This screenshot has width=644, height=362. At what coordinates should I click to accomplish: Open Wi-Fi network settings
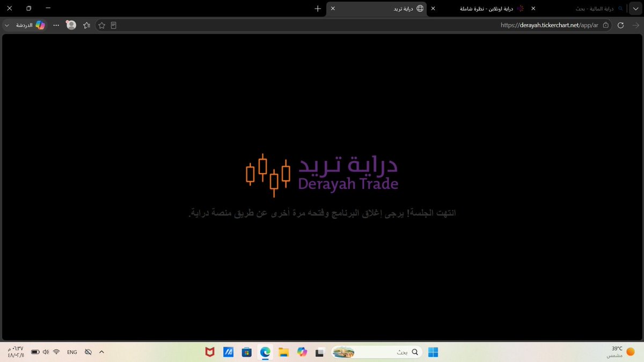pyautogui.click(x=56, y=352)
